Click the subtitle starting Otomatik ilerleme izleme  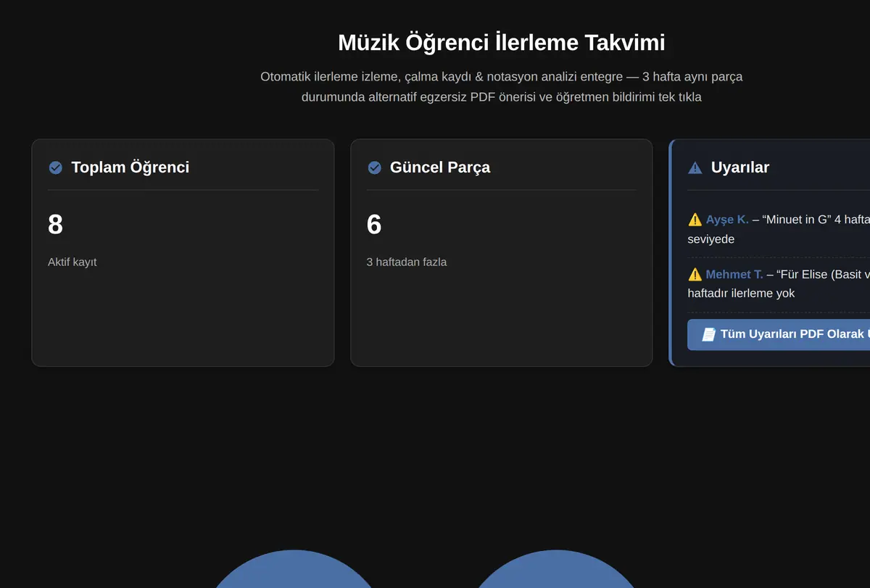tap(502, 86)
